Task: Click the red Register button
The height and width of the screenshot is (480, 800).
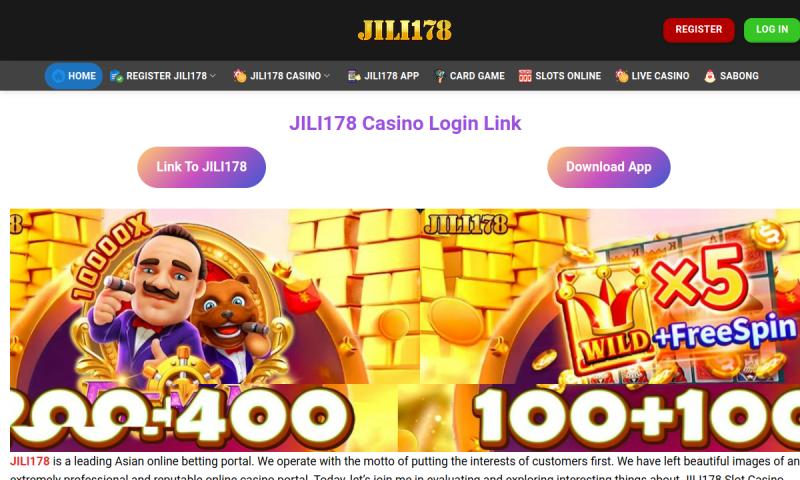Action: (x=698, y=30)
